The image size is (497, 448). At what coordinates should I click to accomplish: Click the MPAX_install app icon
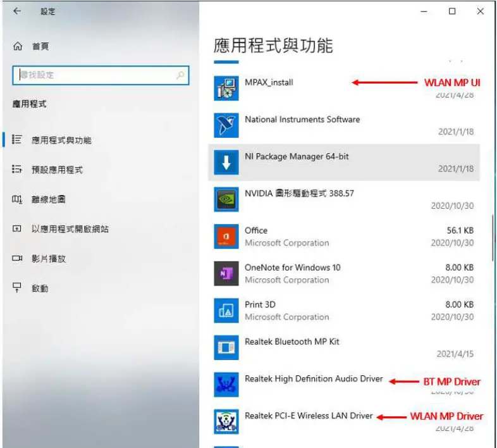click(226, 88)
